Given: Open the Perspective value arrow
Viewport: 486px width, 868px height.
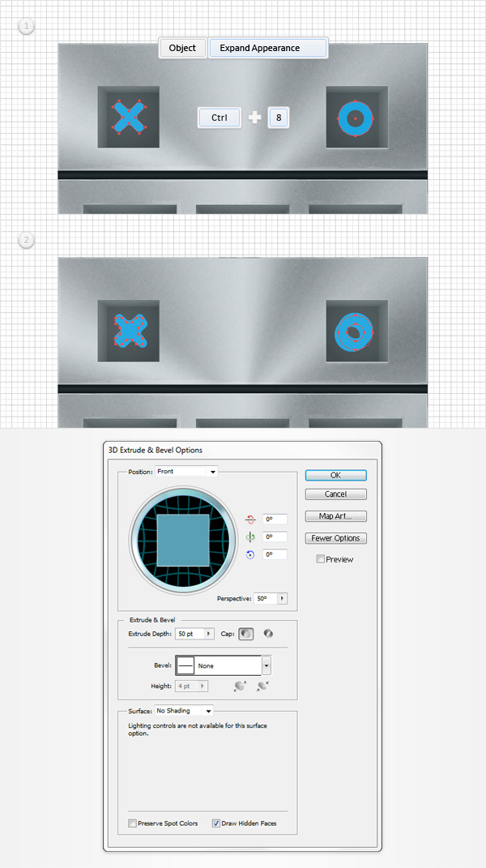Looking at the screenshot, I should tap(283, 598).
